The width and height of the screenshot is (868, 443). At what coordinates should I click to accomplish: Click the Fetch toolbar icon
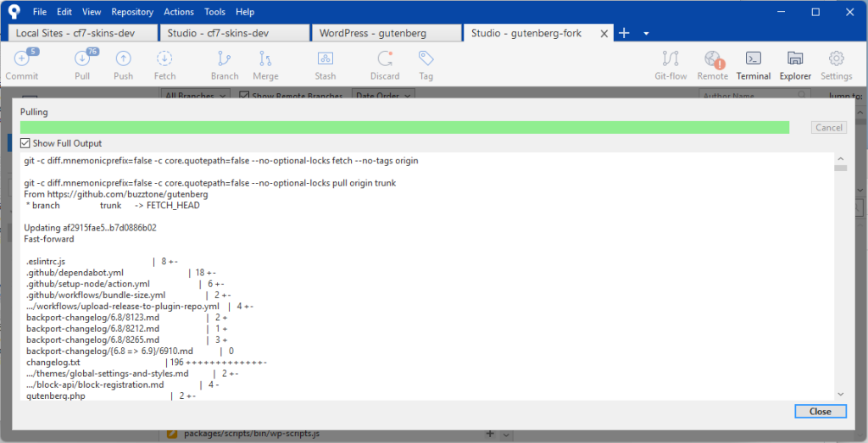click(x=164, y=59)
